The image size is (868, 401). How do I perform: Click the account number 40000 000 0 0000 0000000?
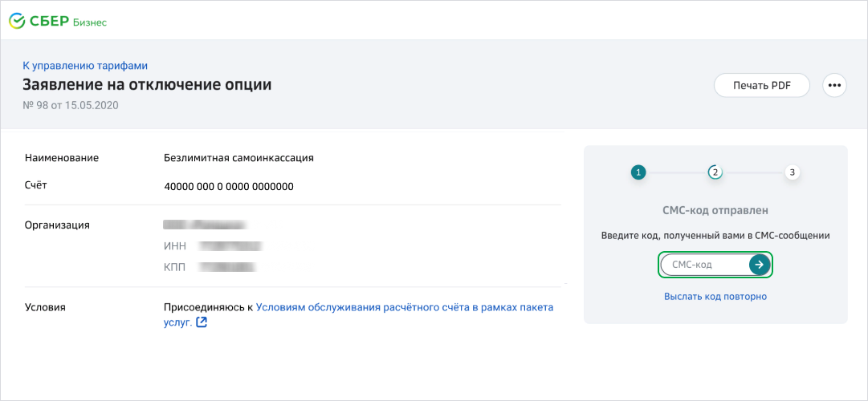point(229,187)
